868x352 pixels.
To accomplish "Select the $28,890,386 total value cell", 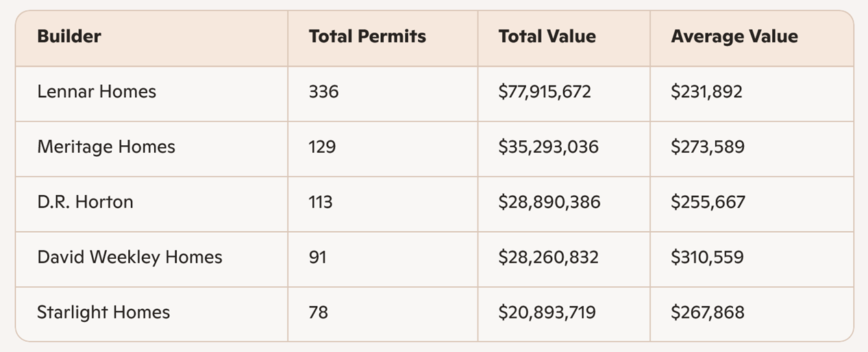I will tap(549, 202).
